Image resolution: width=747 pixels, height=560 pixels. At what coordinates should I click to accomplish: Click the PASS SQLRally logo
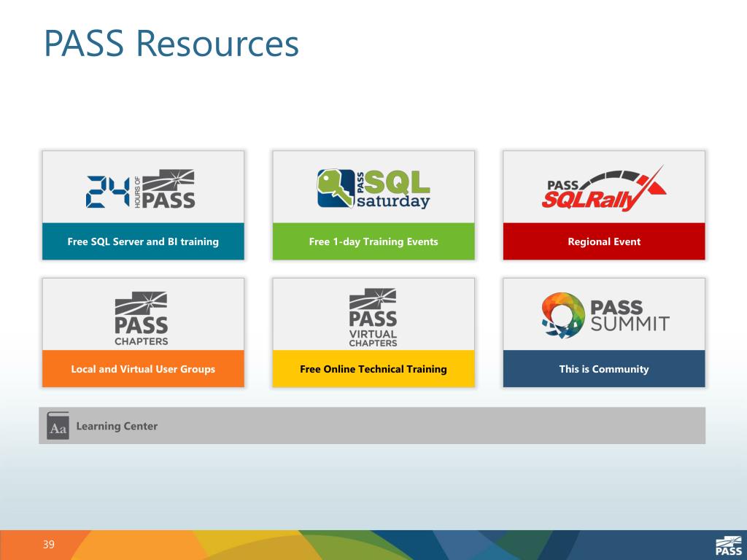tap(604, 189)
